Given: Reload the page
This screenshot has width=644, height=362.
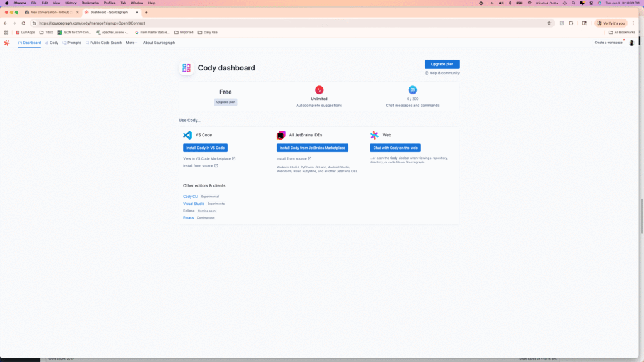Looking at the screenshot, I should point(23,23).
